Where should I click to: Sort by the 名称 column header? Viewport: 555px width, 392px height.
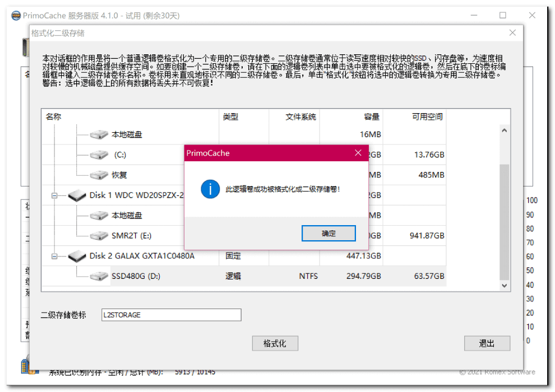(54, 116)
